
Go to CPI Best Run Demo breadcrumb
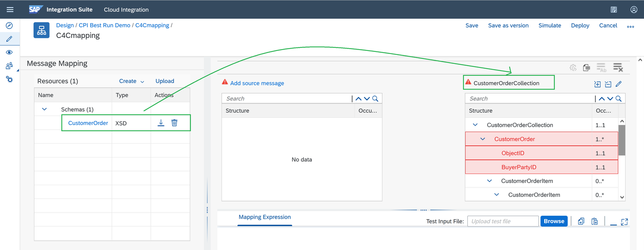coord(105,25)
